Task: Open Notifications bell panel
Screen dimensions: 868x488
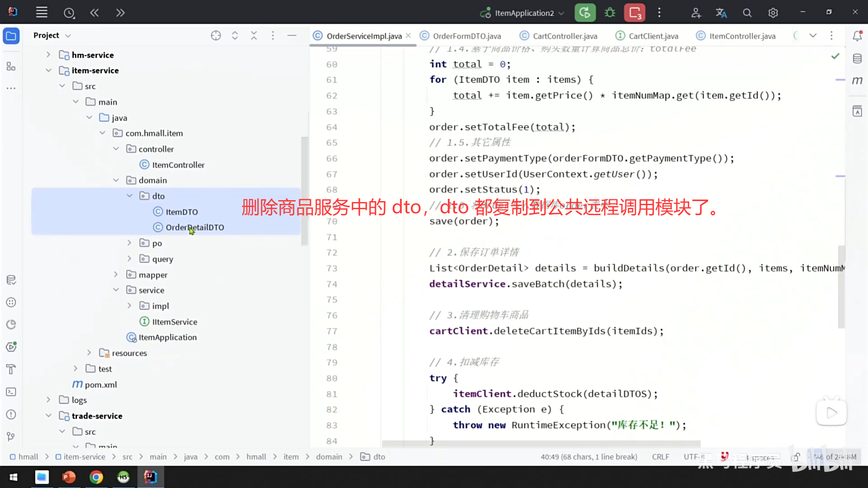Action: tap(857, 36)
